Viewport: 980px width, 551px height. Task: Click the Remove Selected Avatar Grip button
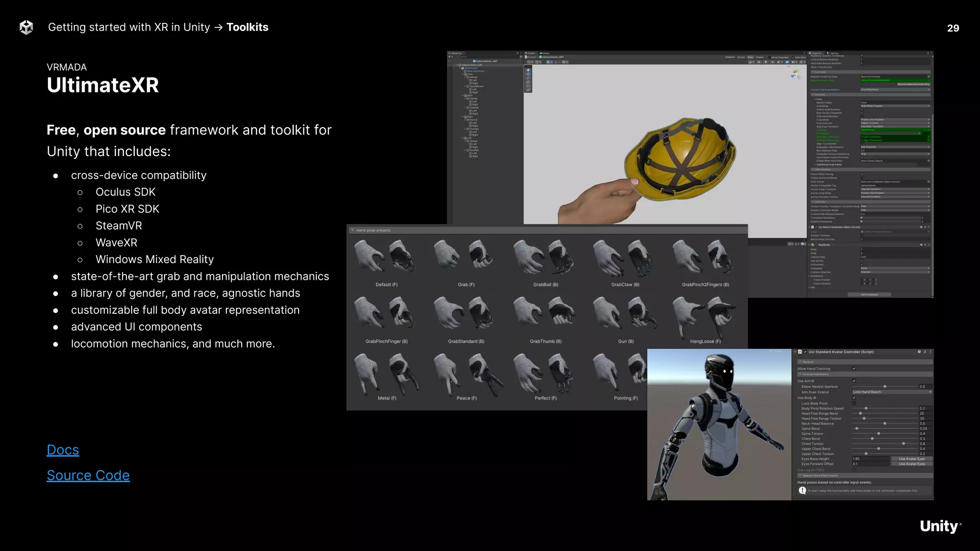click(913, 84)
